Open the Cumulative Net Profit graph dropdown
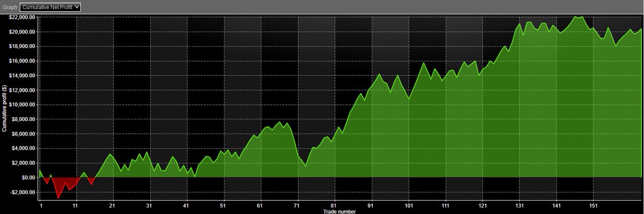 (x=50, y=7)
